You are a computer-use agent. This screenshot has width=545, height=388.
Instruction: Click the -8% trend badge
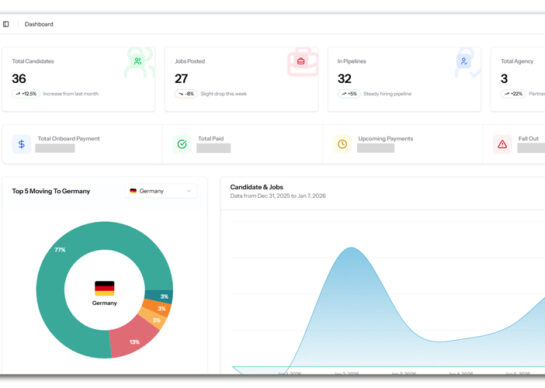pos(186,94)
